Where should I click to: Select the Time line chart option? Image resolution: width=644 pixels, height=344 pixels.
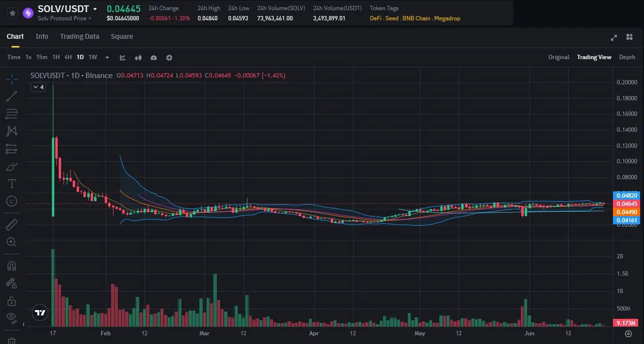14,57
